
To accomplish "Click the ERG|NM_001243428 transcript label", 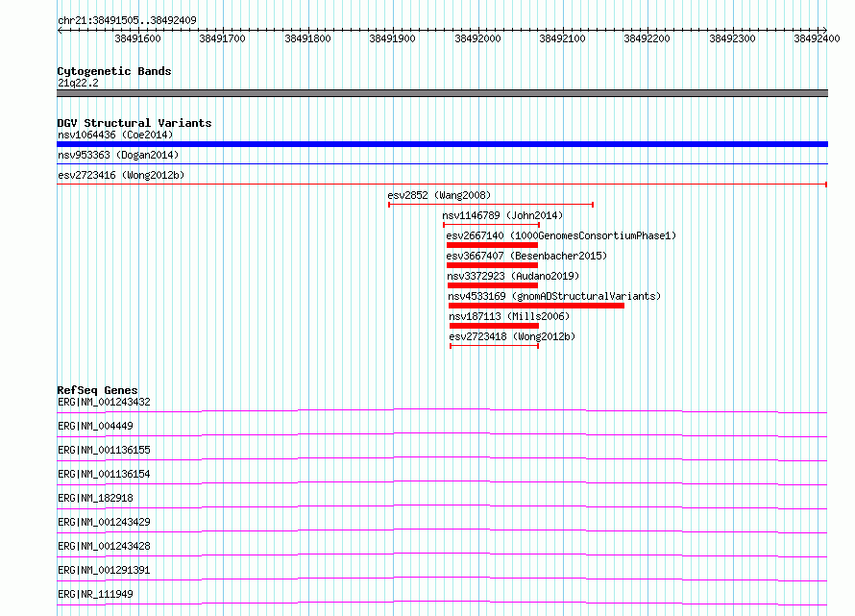I will [104, 546].
